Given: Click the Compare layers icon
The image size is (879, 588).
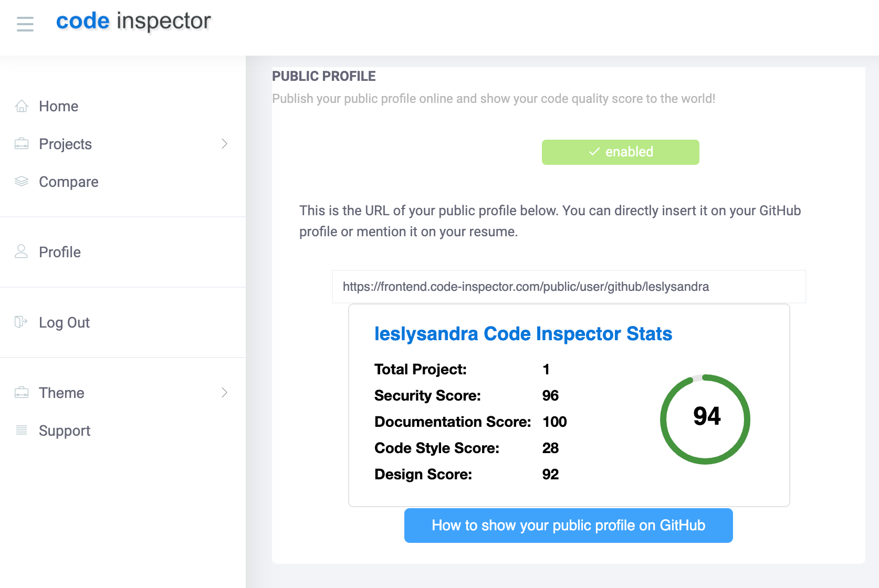Looking at the screenshot, I should pos(22,182).
